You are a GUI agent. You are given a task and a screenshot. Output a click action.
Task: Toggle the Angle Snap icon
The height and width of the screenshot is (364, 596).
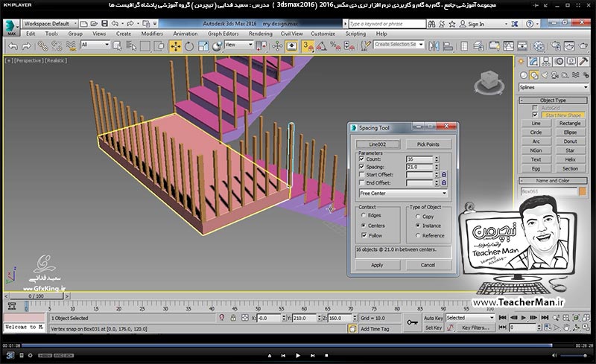tap(322, 46)
